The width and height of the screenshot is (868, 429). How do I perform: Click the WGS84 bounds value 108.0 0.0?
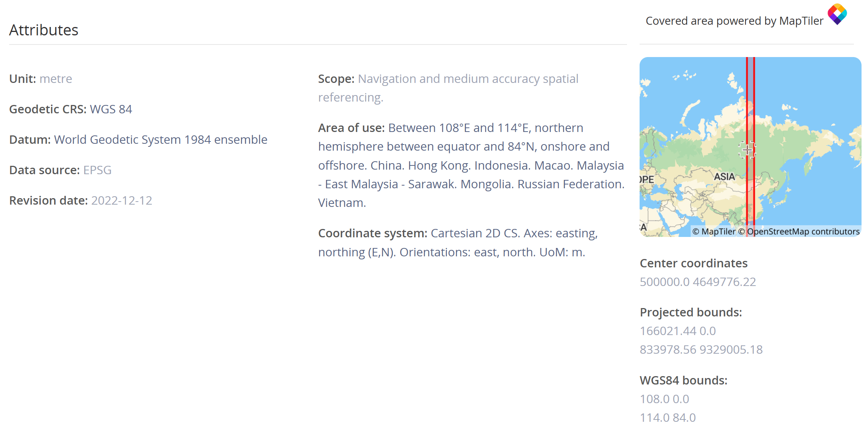pyautogui.click(x=664, y=399)
